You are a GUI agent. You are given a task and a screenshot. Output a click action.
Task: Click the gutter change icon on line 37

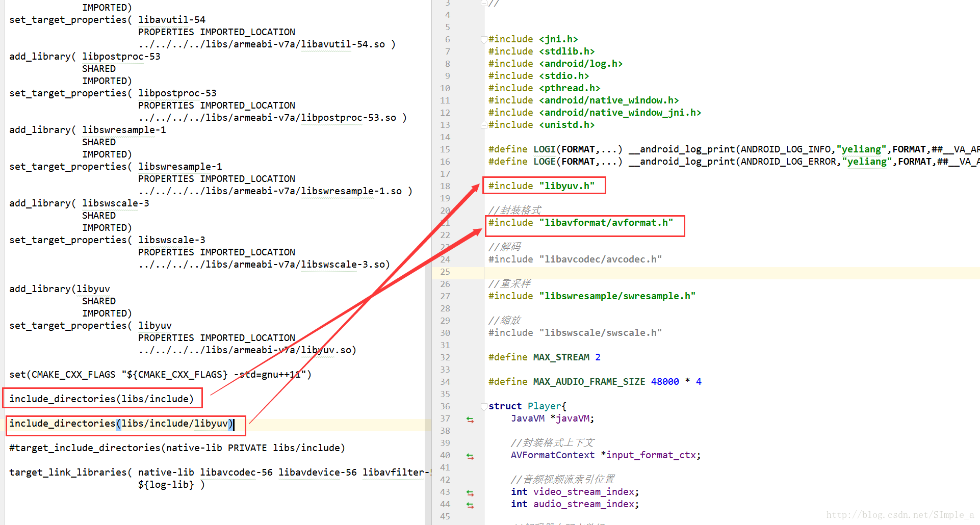(x=470, y=419)
